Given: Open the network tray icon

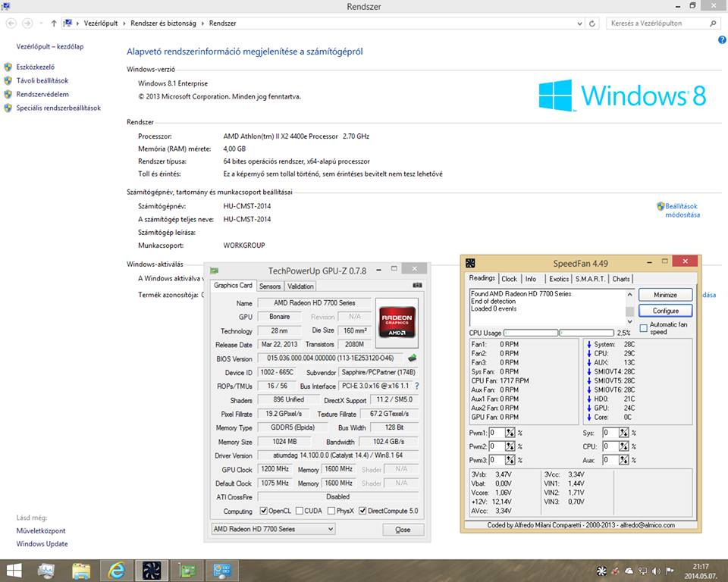Looking at the screenshot, I should (x=642, y=571).
